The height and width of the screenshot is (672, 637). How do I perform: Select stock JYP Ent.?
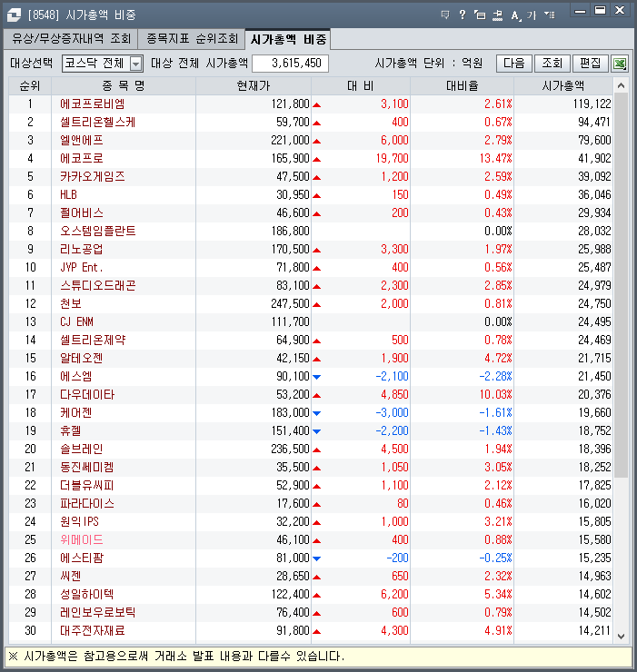click(x=82, y=267)
